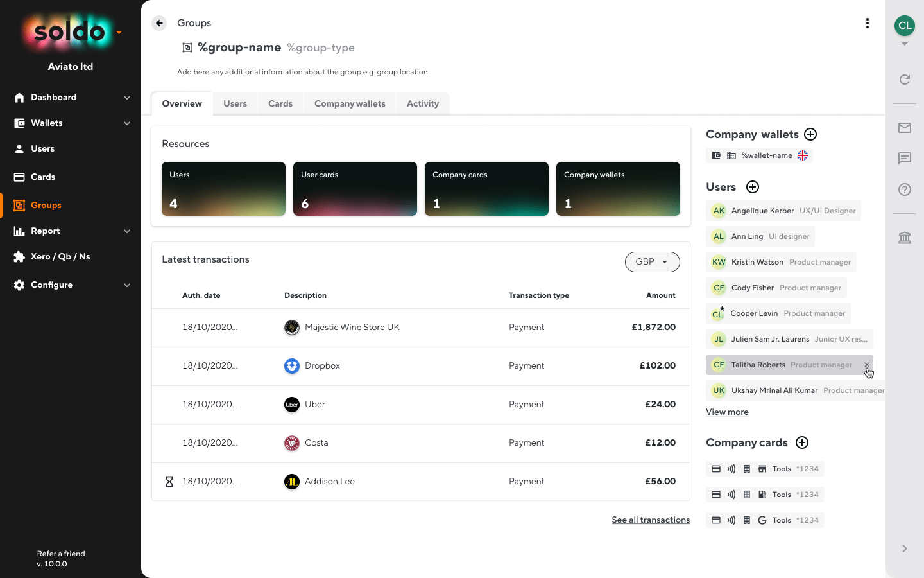Select Angelique Kerber user chip
Viewport: 924px width, 578px height.
[x=783, y=211]
